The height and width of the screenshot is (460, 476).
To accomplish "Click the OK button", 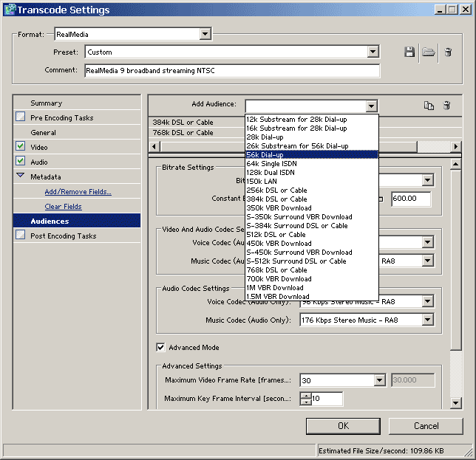I will point(343,426).
